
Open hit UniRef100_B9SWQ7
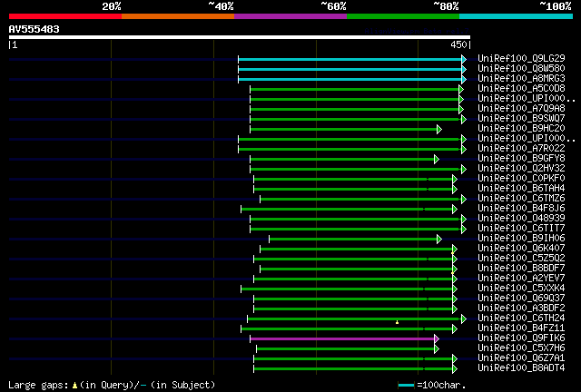[x=521, y=118]
